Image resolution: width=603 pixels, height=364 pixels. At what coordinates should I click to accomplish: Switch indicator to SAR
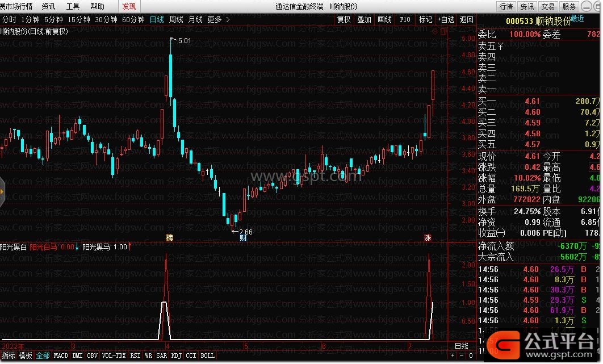(x=161, y=355)
